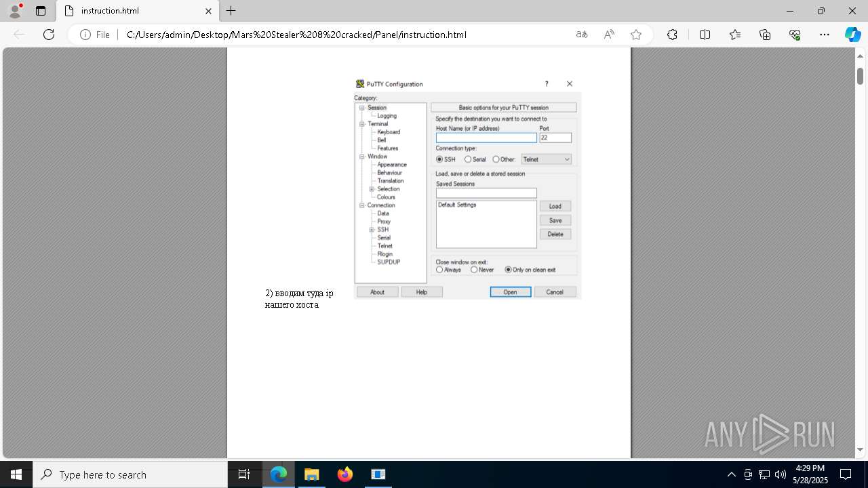Refresh the current page
Viewport: 868px width, 488px height.
[x=49, y=35]
